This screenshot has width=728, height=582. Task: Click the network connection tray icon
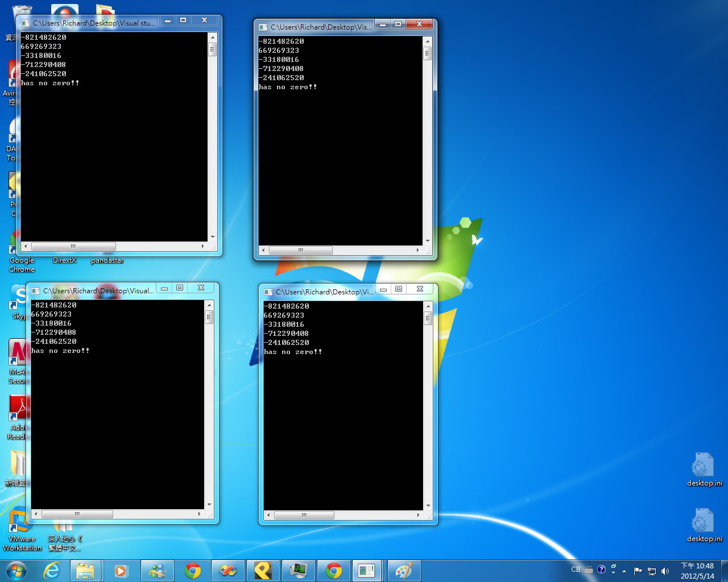pyautogui.click(x=651, y=571)
